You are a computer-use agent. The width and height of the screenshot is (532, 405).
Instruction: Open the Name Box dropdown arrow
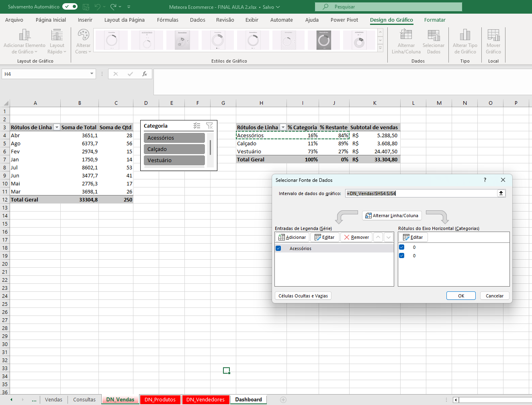pos(92,73)
